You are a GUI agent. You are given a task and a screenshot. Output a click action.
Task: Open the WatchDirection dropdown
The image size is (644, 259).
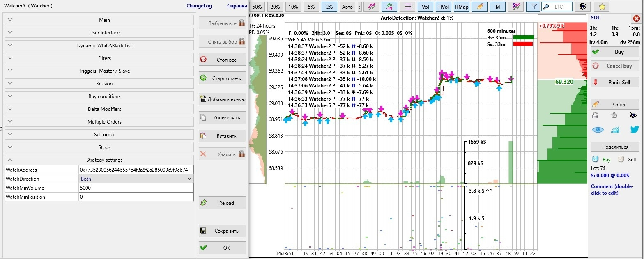tap(136, 179)
